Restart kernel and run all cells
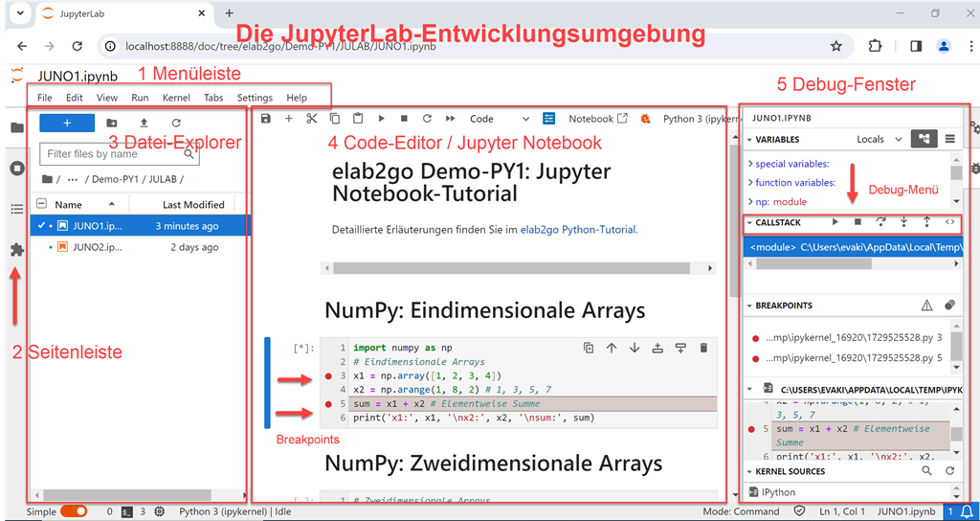The width and height of the screenshot is (980, 521). point(450,118)
